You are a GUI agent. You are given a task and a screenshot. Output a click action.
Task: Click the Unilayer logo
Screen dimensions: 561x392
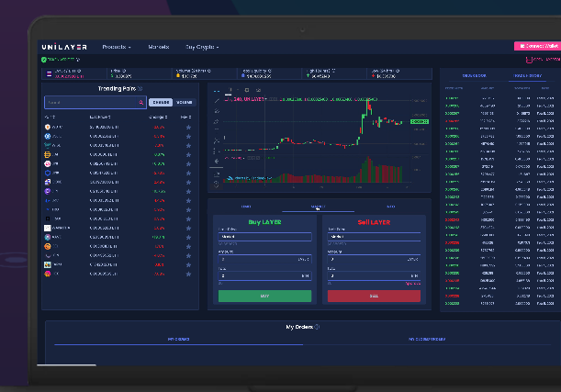point(64,45)
